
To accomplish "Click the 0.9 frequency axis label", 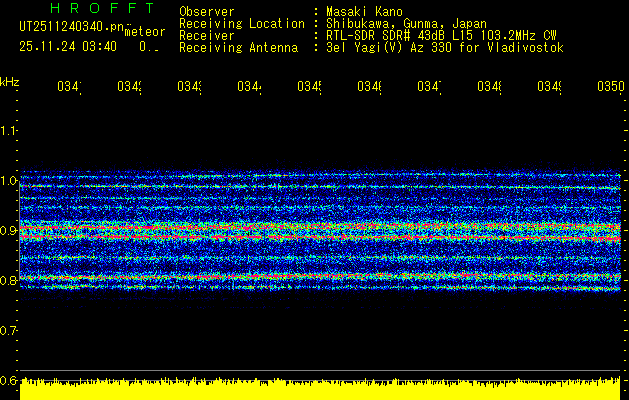I will pyautogui.click(x=10, y=230).
